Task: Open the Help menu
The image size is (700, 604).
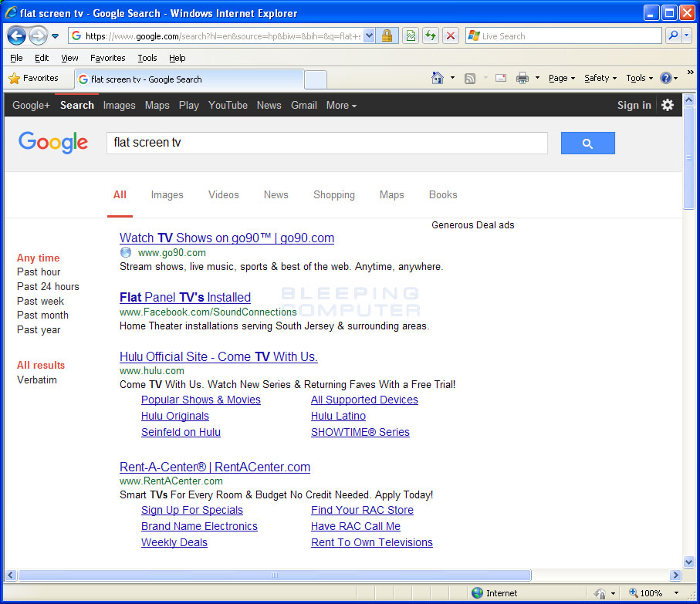Action: [x=178, y=58]
